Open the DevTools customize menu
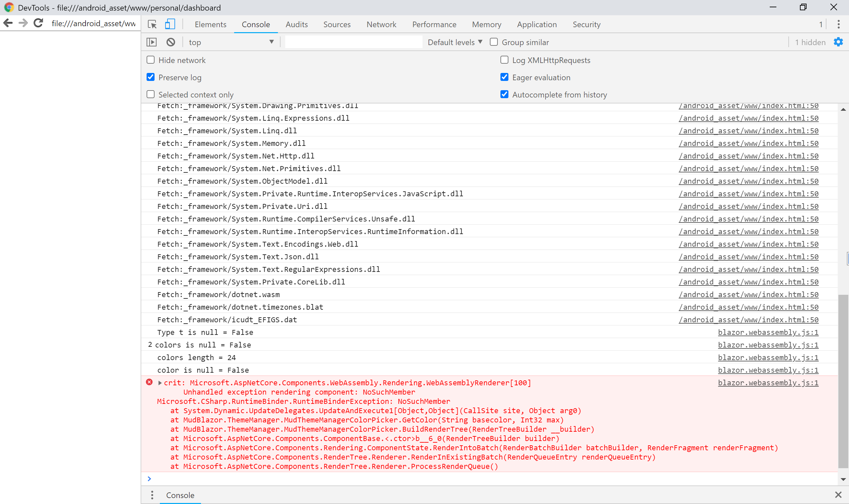 (838, 24)
